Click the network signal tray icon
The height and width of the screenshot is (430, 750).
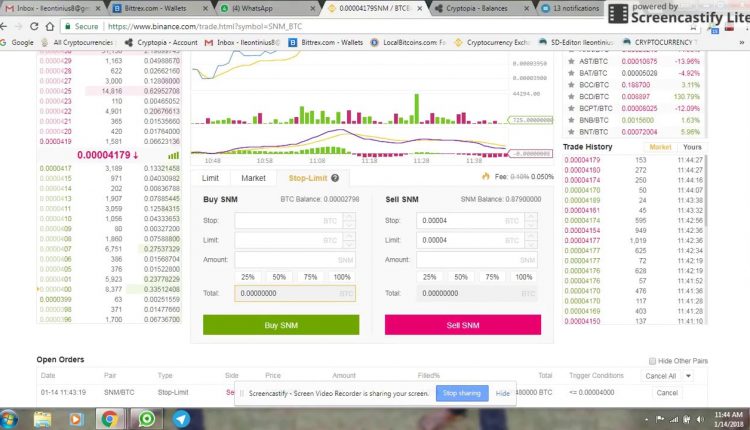click(x=674, y=419)
